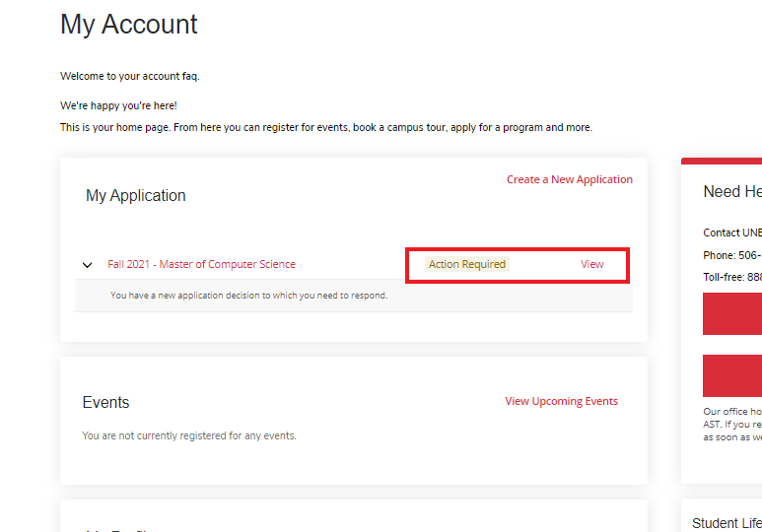Click the Phone number line in Need Help
This screenshot has width=762, height=532.
click(x=731, y=255)
